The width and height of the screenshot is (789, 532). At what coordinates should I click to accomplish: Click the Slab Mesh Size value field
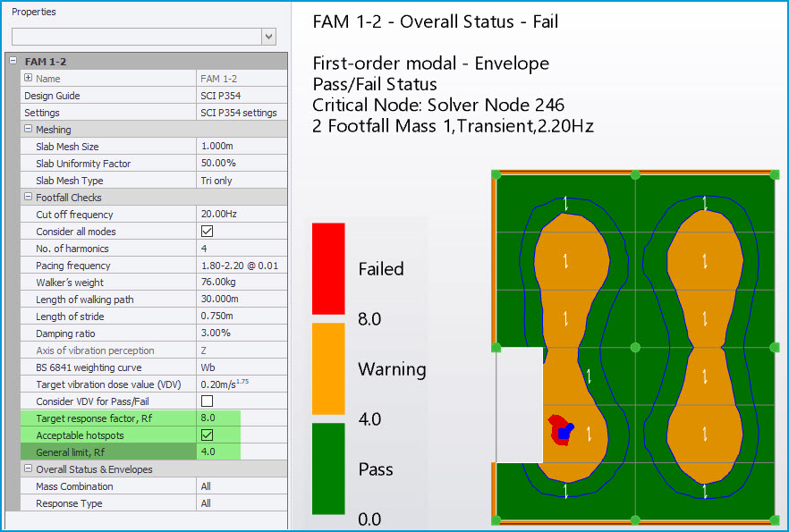point(242,147)
